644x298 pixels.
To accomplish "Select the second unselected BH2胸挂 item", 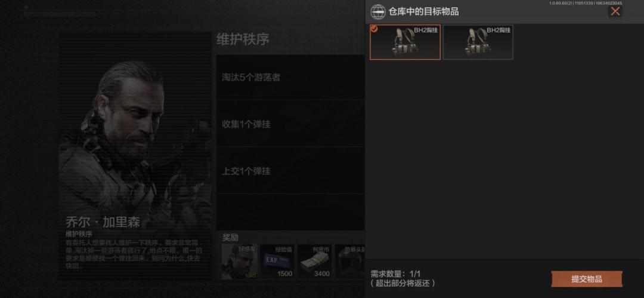I will [x=478, y=42].
